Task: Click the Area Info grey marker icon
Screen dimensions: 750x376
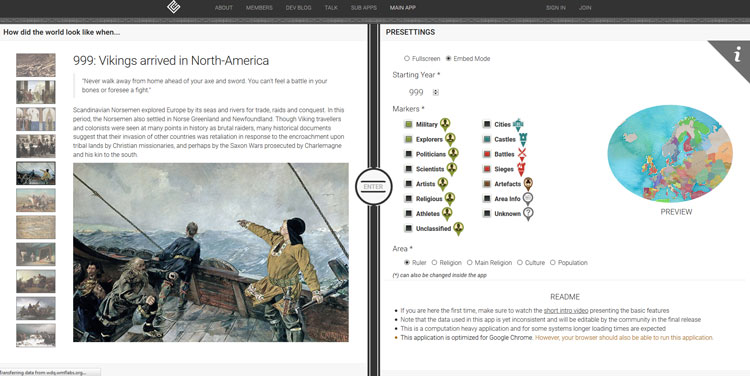Action: (528, 199)
